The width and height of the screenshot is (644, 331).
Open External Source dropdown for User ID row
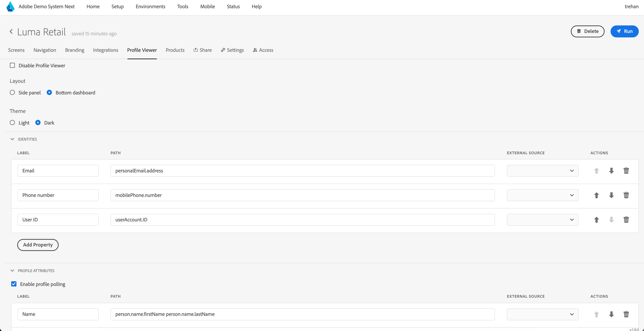(543, 220)
